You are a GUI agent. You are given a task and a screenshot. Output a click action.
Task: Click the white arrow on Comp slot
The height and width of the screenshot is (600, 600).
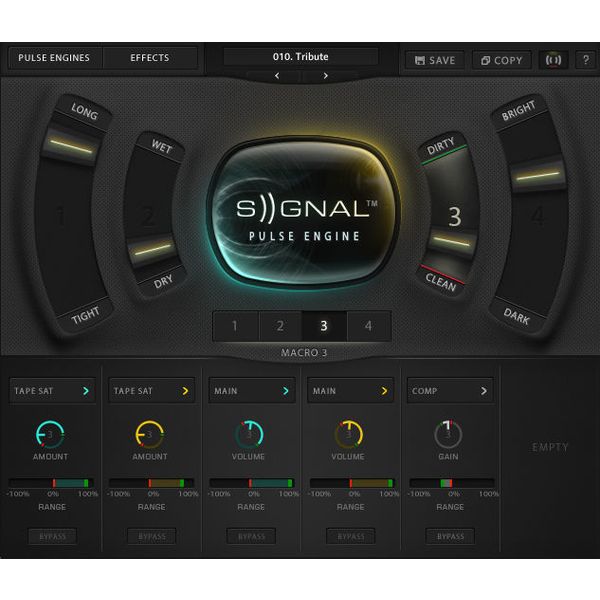pyautogui.click(x=484, y=391)
